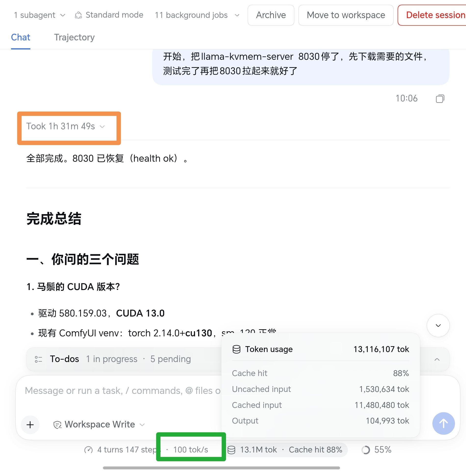Screen dimensions: 466x476
Task: Expand the Took 1h 31m 49s details
Action: coord(66,126)
